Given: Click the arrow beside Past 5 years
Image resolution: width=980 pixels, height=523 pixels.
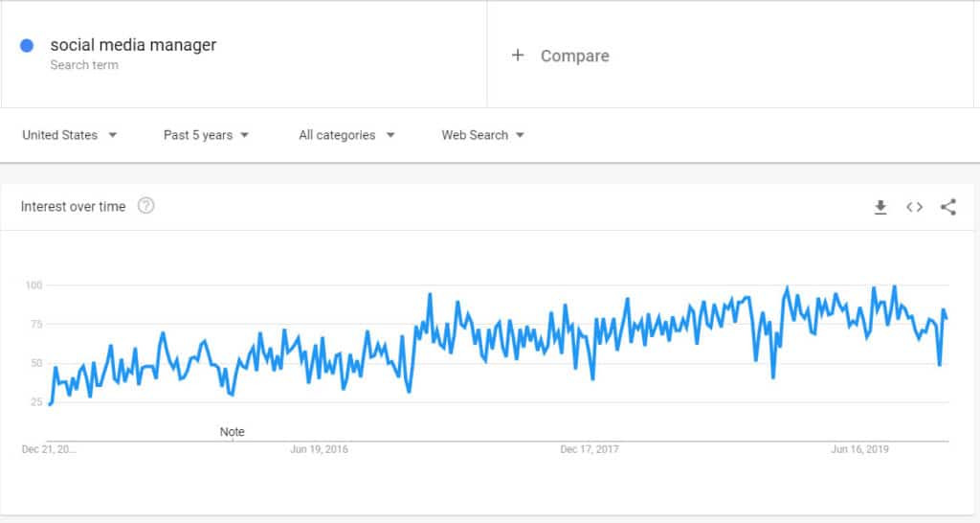Looking at the screenshot, I should (244, 135).
